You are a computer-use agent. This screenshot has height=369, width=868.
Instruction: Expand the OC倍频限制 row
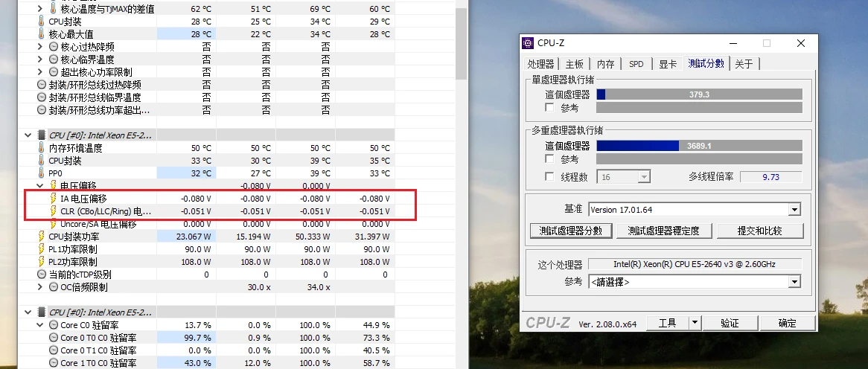(40, 287)
